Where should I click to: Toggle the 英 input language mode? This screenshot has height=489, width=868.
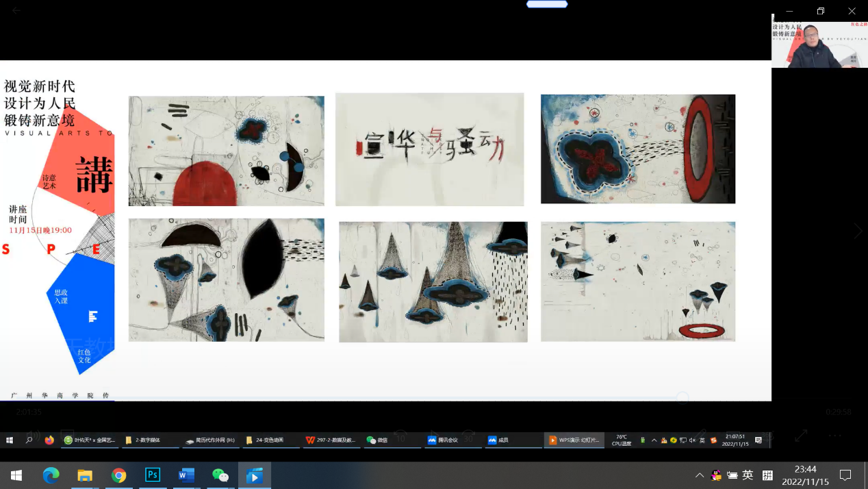[748, 475]
